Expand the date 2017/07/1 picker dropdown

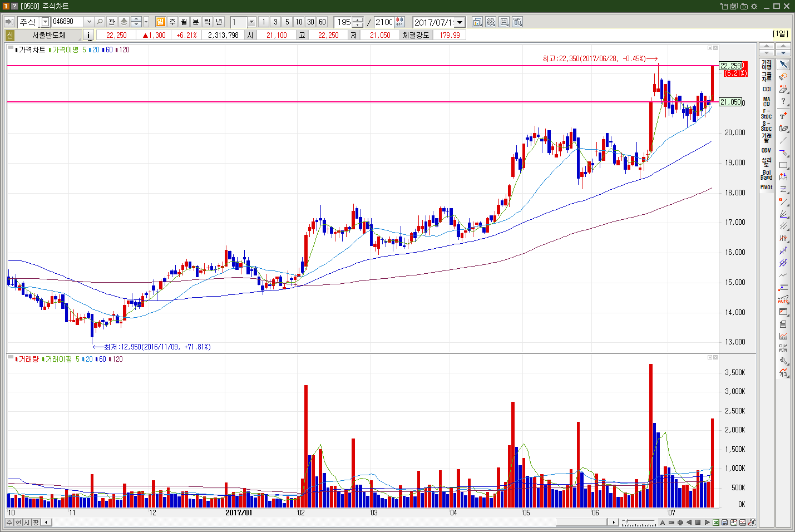(460, 22)
